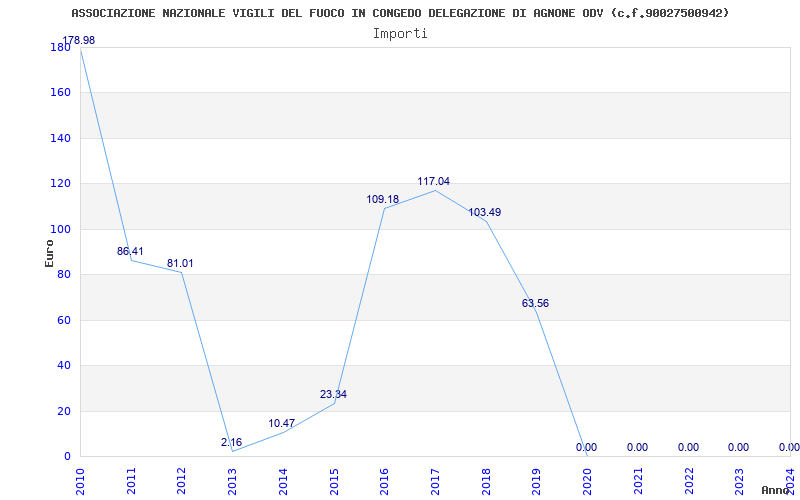This screenshot has width=800, height=500.
Task: Click the 2.16 data label
Action: pyautogui.click(x=231, y=442)
